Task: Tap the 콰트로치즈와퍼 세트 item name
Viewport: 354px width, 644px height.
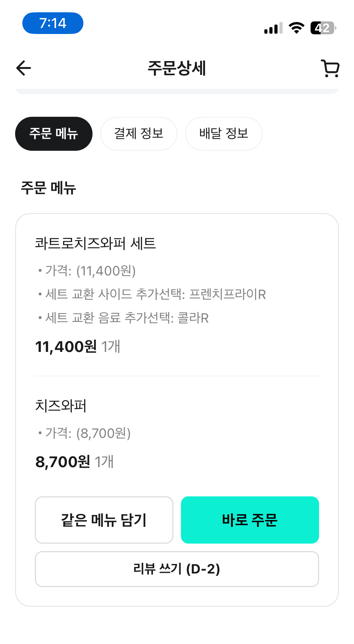Action: [x=95, y=243]
